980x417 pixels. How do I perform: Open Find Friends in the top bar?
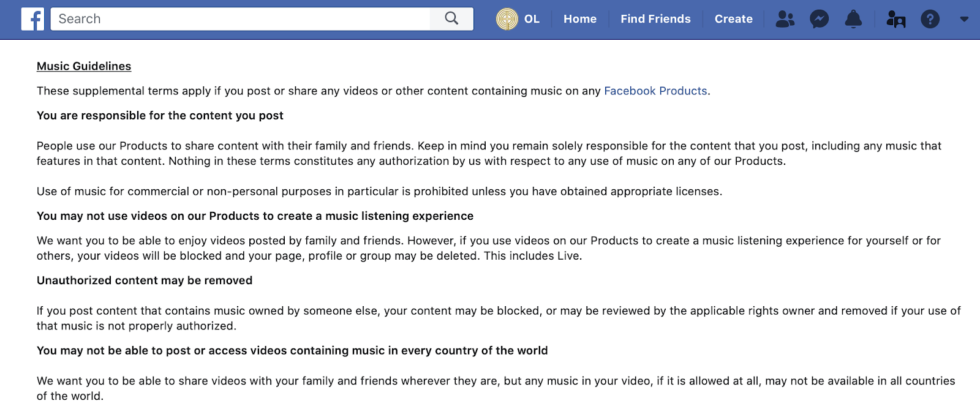(655, 19)
